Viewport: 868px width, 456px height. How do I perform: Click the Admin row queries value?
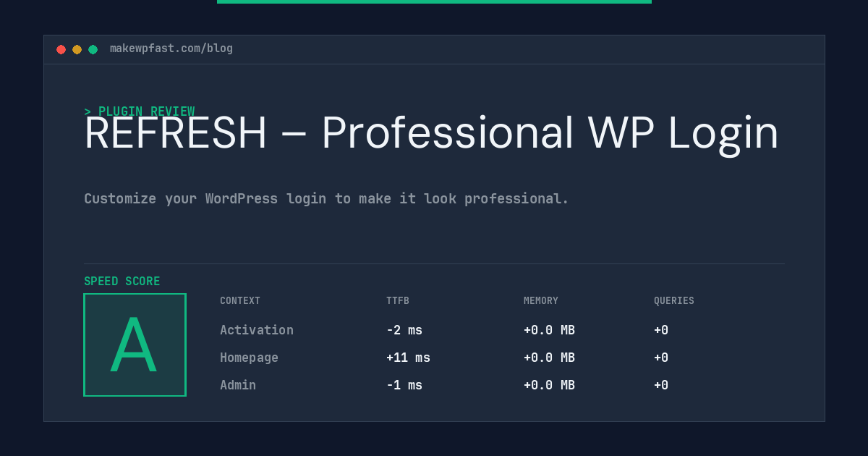pos(661,385)
